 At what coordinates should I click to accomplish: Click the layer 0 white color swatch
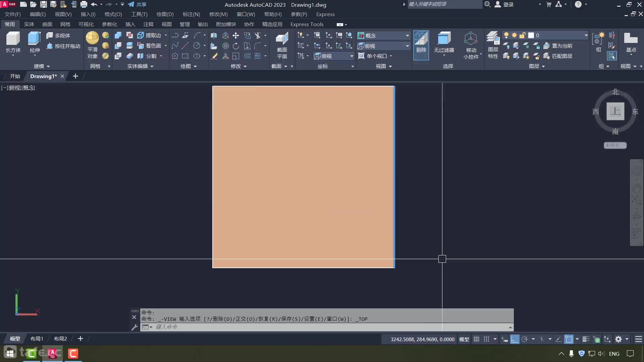coord(531,35)
